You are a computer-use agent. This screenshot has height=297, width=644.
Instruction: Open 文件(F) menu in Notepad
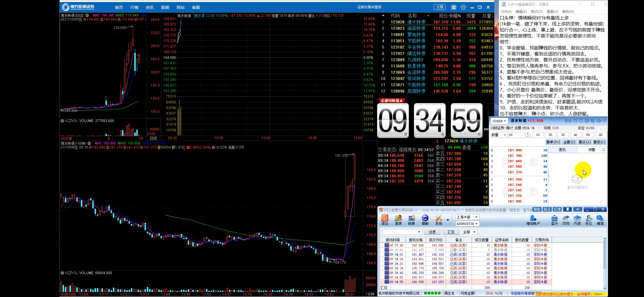click(x=506, y=12)
